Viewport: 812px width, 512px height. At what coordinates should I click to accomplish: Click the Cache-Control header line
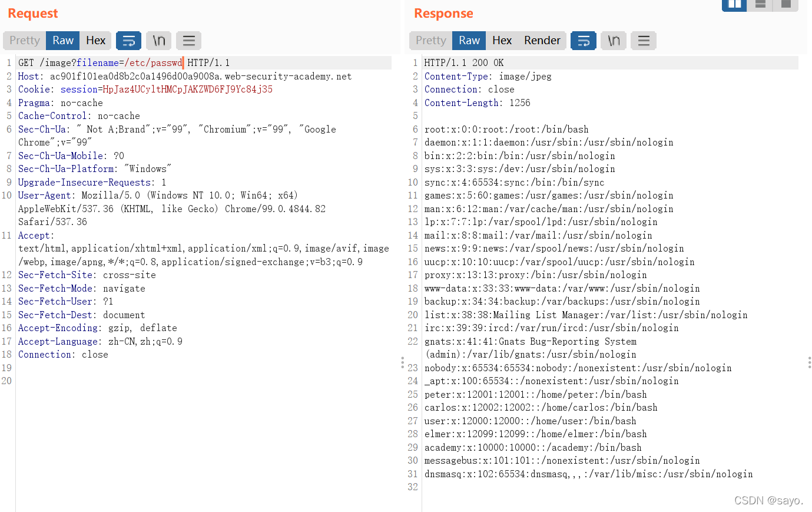coord(79,115)
